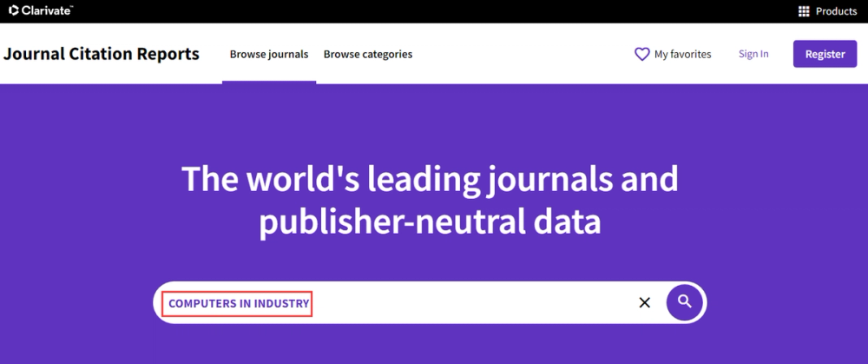Click the COMPUTERS IN INDUSTRY search text
868x364 pixels.
[x=238, y=303]
